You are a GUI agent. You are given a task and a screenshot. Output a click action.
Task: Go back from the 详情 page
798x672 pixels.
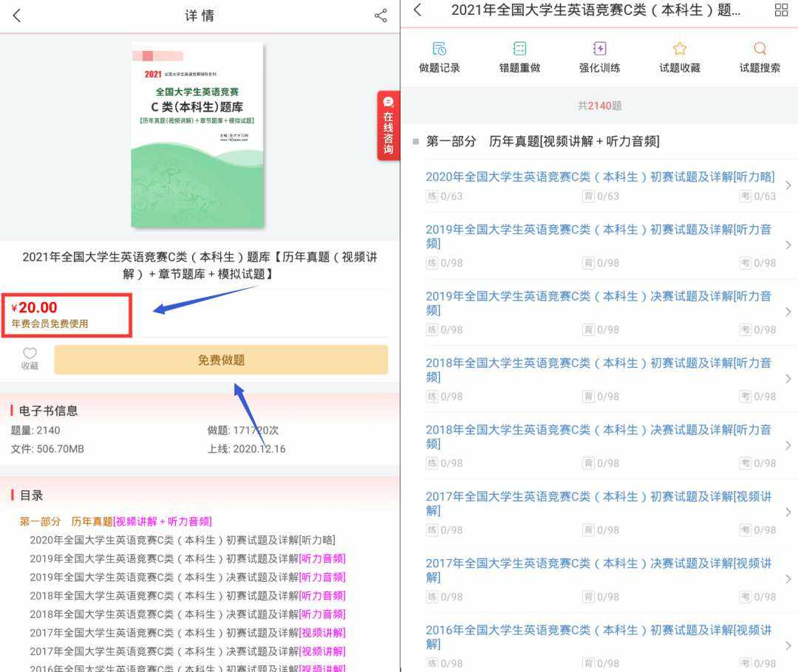[x=17, y=16]
